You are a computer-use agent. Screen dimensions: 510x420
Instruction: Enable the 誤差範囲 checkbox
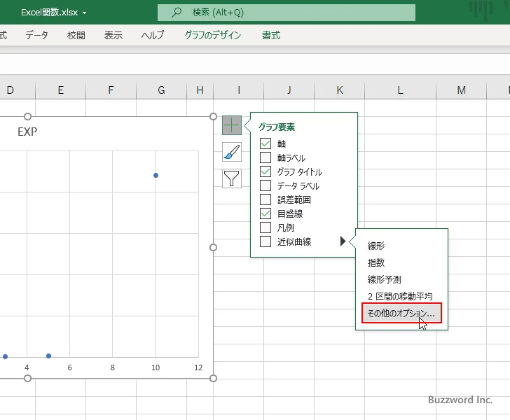point(266,199)
